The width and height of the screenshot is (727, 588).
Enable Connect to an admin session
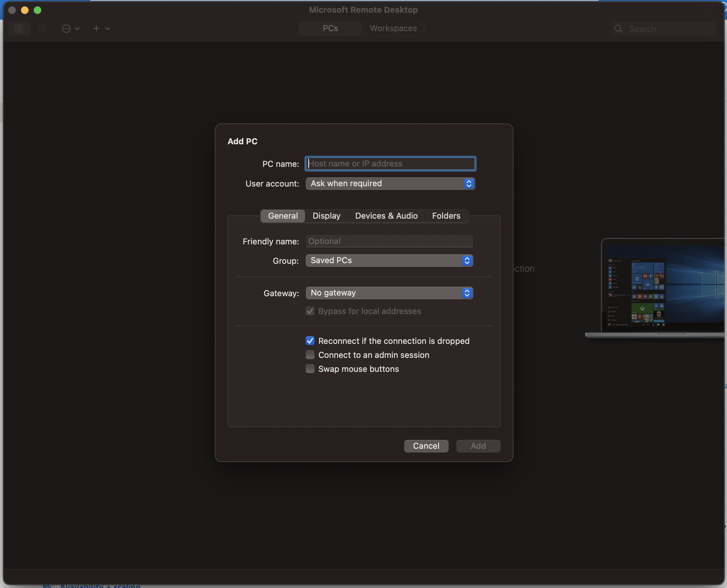coord(310,355)
